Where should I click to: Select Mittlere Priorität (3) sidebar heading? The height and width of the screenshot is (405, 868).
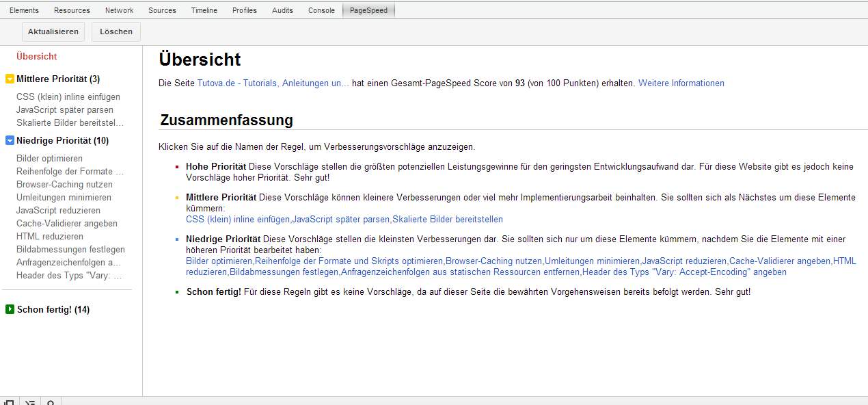[x=58, y=79]
